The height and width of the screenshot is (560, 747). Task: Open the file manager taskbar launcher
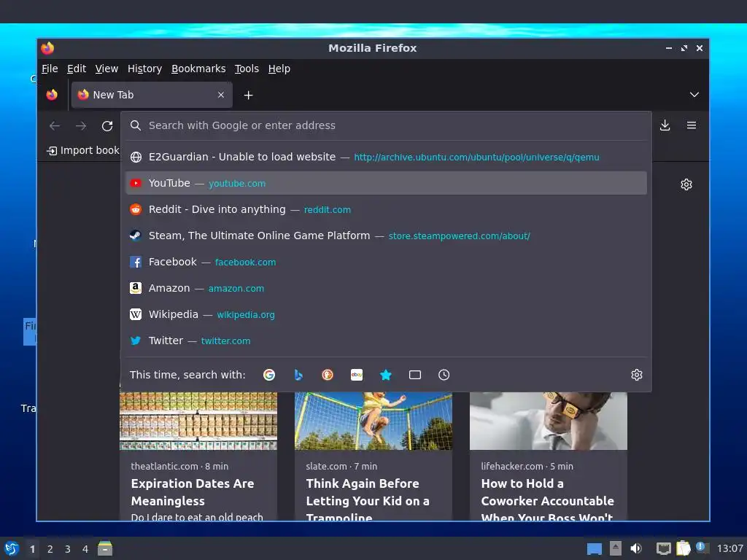click(105, 548)
